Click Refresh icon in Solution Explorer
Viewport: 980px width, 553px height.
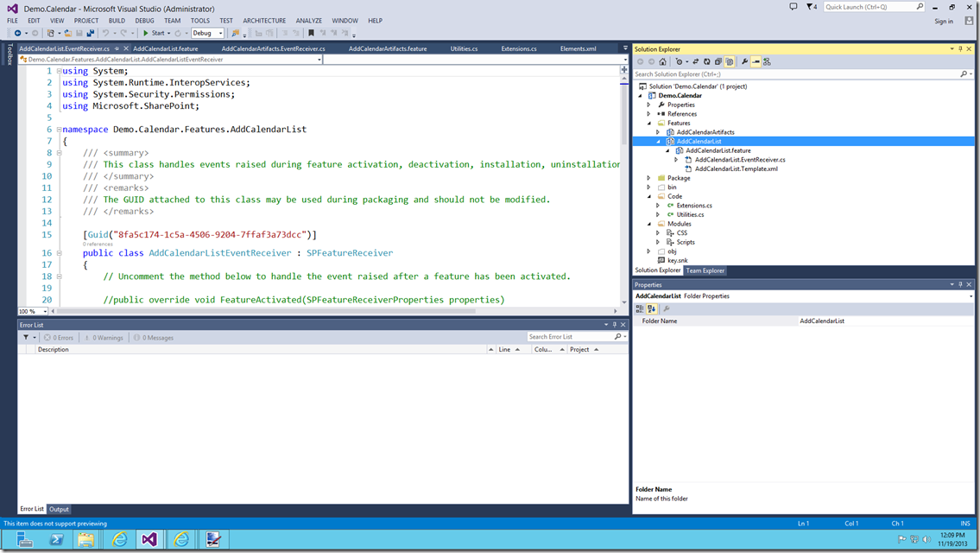click(707, 61)
